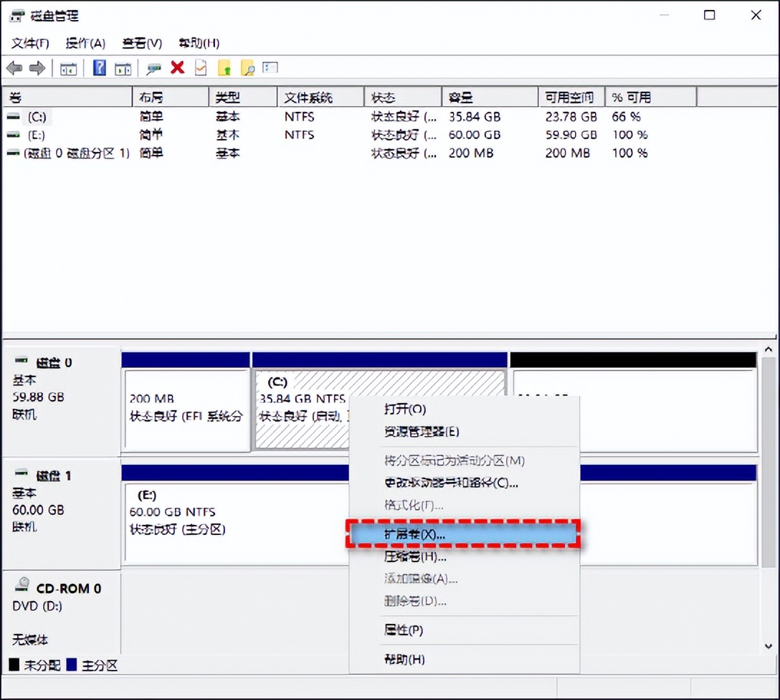Toggle the console tree pane icon

click(x=68, y=67)
